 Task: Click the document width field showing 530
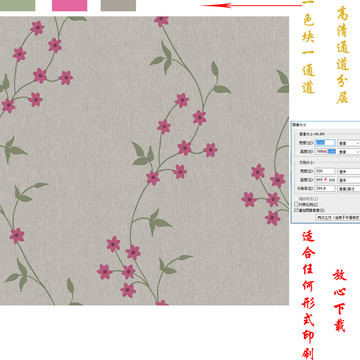click(x=325, y=171)
